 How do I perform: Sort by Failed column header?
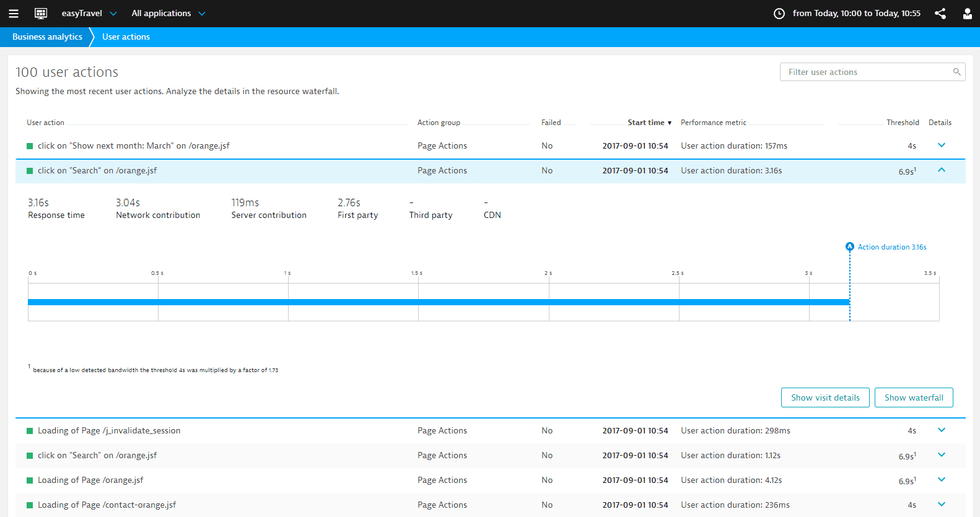click(551, 123)
